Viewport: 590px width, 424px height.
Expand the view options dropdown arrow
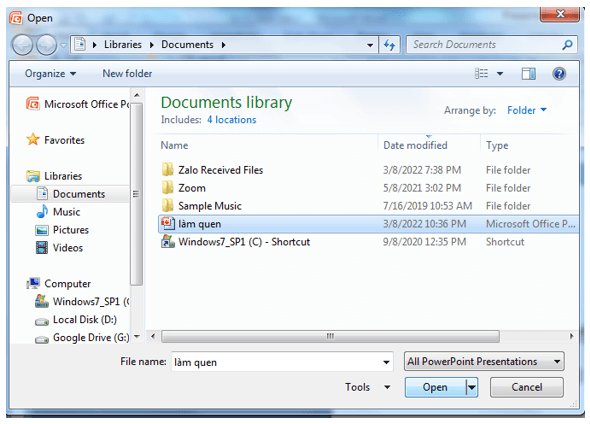click(500, 74)
